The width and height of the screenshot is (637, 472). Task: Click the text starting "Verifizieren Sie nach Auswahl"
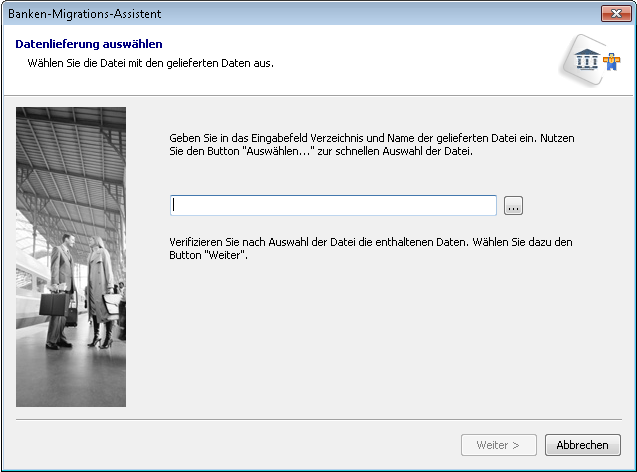[370, 243]
